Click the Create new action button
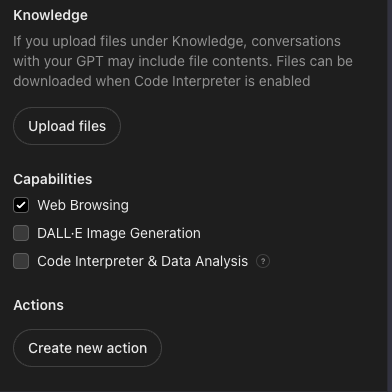The height and width of the screenshot is (392, 392). coord(87,348)
